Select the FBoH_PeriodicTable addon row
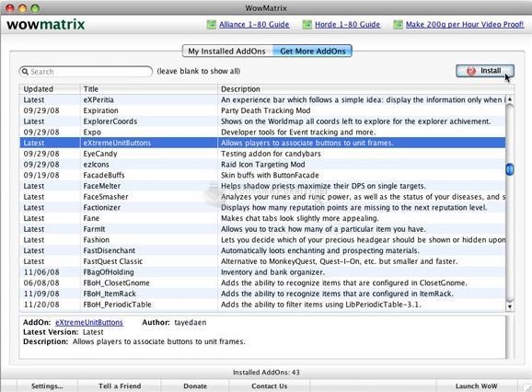The image size is (532, 392). tap(262, 305)
